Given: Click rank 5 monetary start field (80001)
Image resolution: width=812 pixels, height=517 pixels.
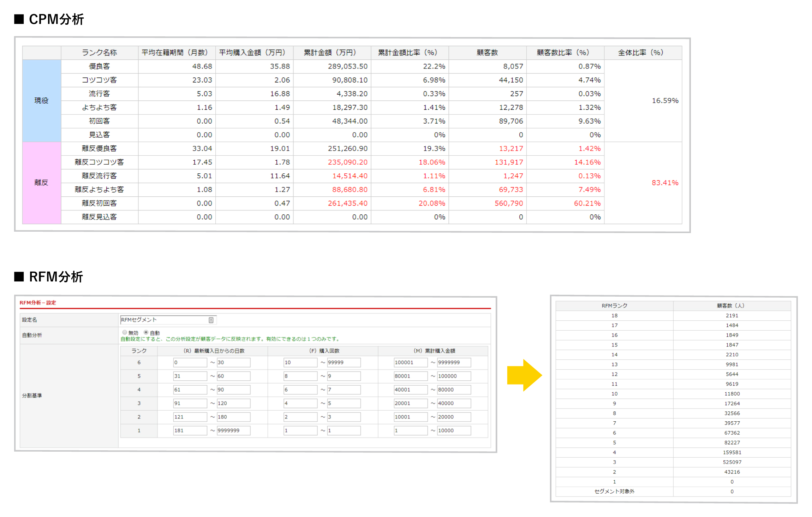Looking at the screenshot, I should [x=410, y=376].
